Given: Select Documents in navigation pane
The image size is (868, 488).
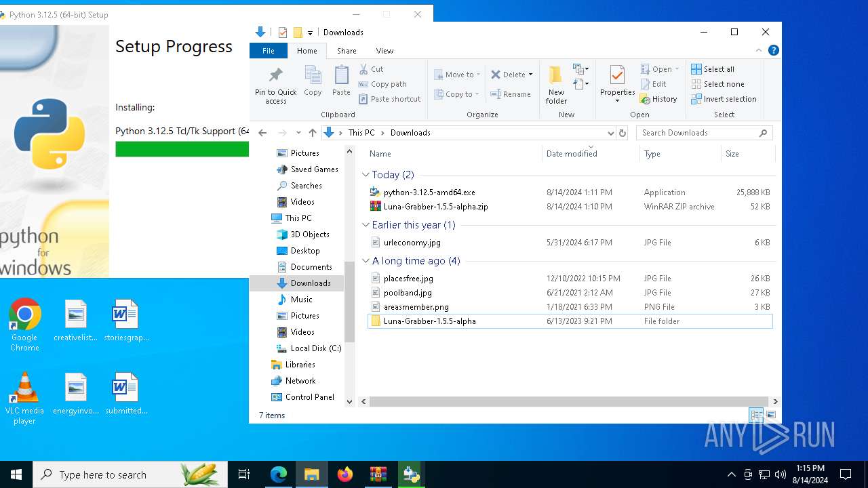Looking at the screenshot, I should pyautogui.click(x=311, y=267).
